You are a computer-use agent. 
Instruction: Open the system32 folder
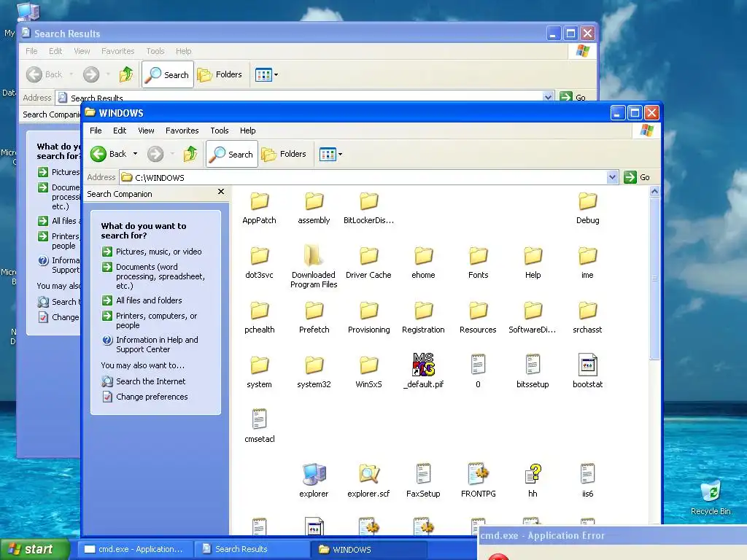pyautogui.click(x=314, y=373)
